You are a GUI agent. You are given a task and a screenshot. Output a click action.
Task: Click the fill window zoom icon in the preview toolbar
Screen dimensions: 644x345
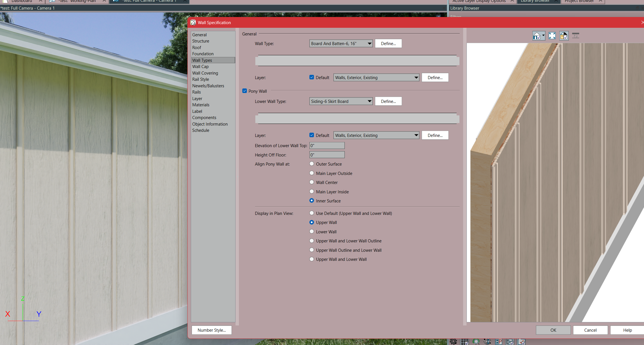(552, 36)
